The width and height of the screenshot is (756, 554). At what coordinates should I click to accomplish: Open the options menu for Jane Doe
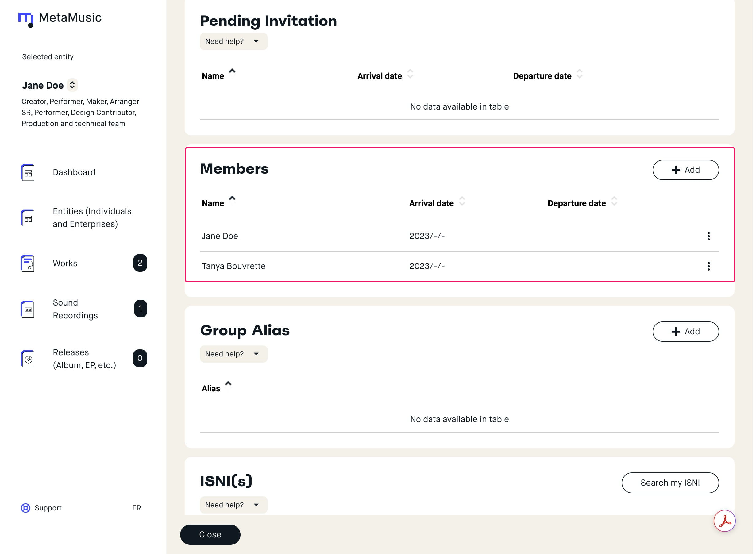tap(708, 236)
